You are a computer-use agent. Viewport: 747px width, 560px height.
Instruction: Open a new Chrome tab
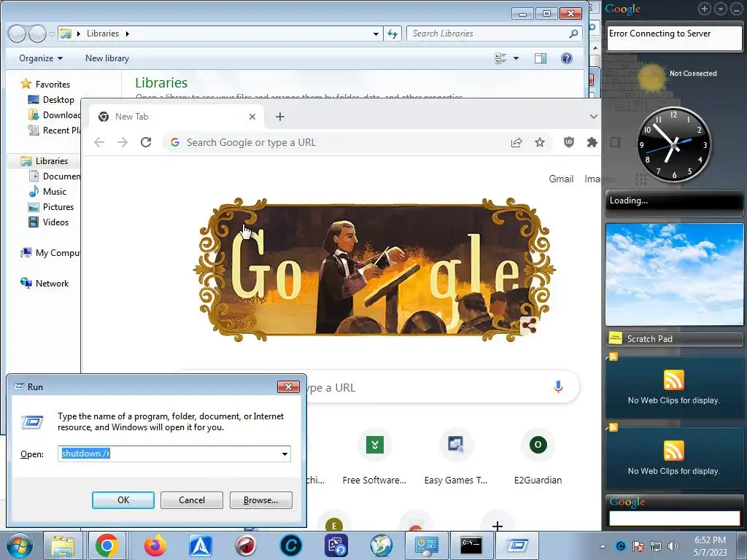280,117
